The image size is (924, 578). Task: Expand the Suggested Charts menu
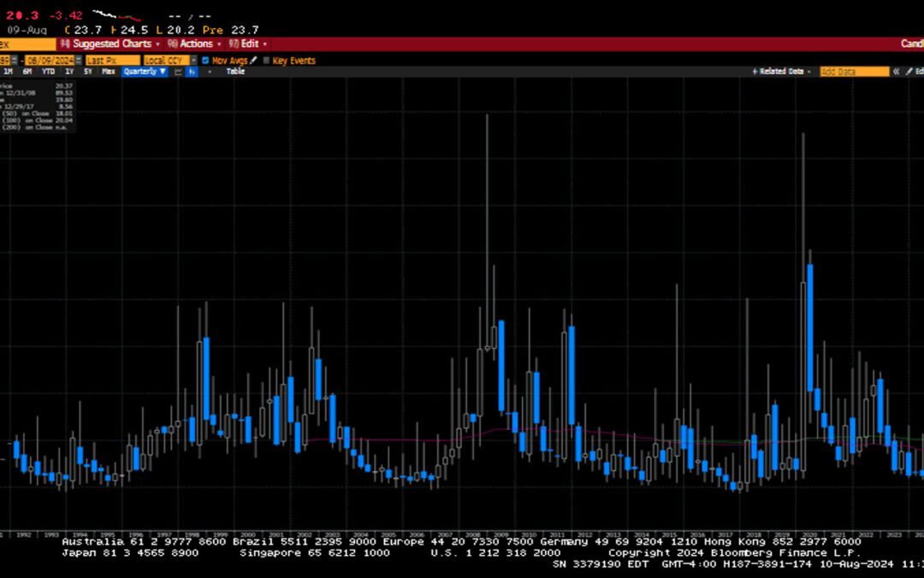tap(110, 44)
